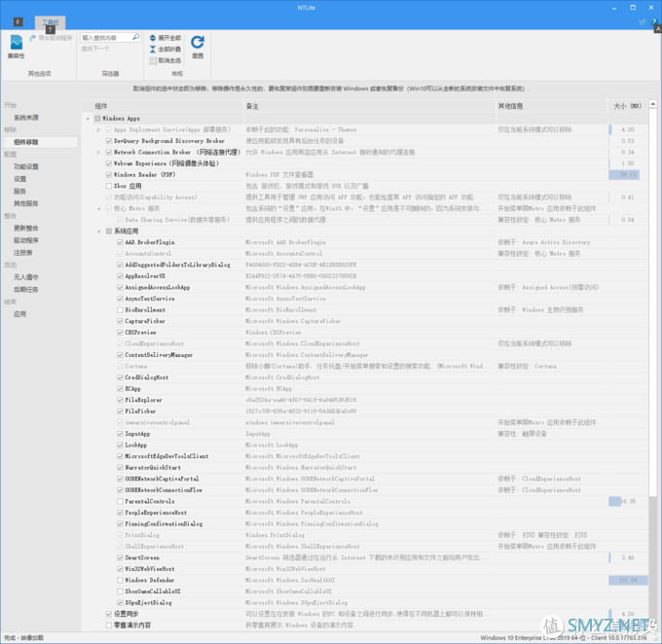Open the Twitter bird link in title area
662x644 pixels.
[x=643, y=21]
